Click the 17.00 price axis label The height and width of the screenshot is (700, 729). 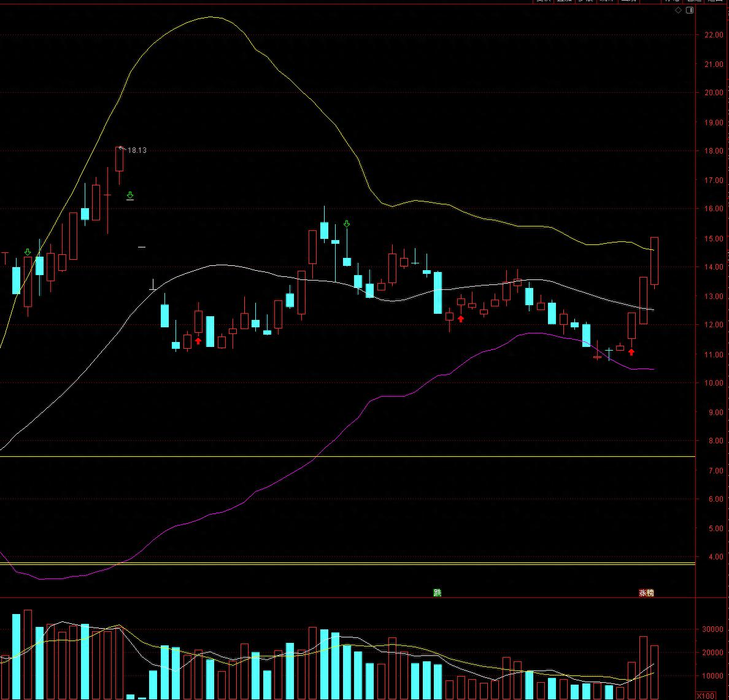[714, 181]
